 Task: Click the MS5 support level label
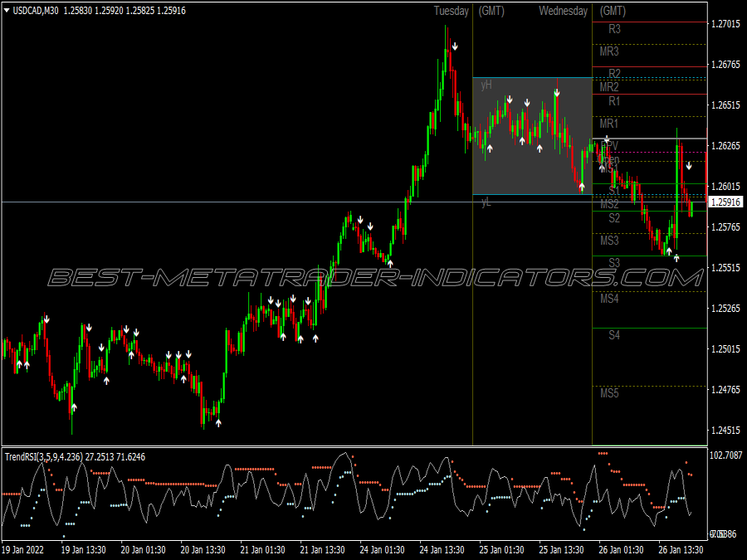(x=609, y=393)
